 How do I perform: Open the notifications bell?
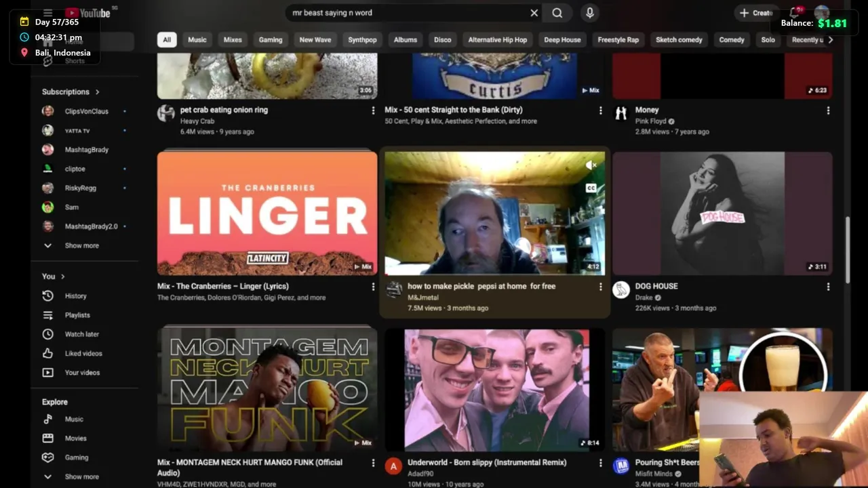[795, 13]
